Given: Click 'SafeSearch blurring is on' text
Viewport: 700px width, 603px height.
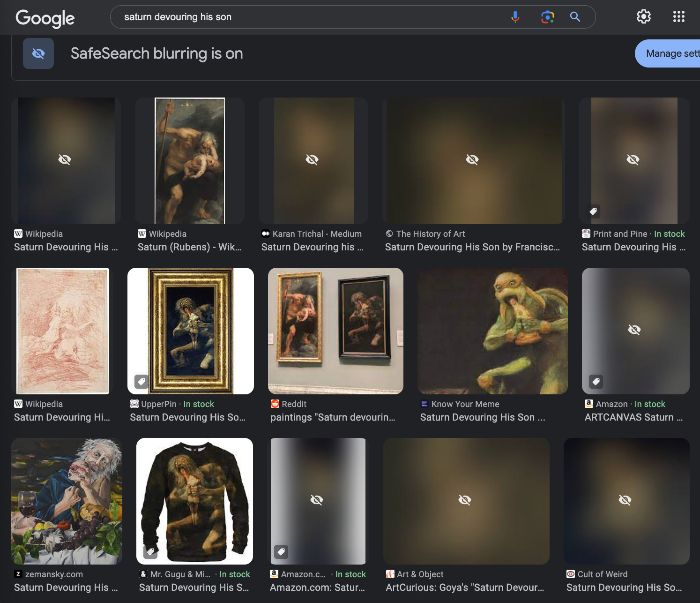Looking at the screenshot, I should tap(157, 53).
